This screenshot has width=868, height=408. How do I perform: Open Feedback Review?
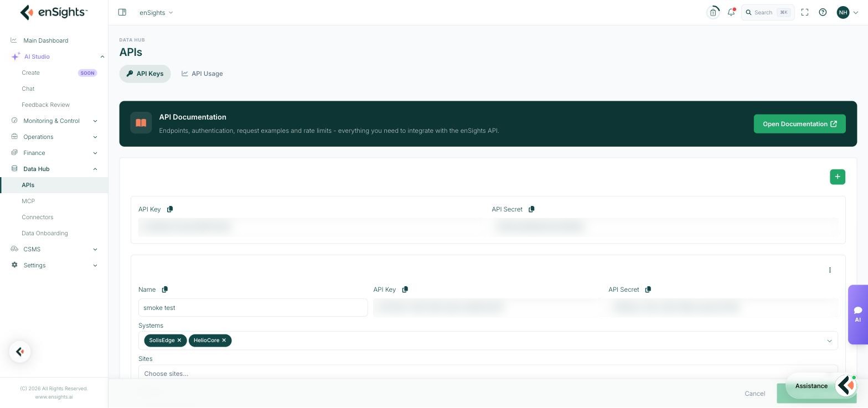pyautogui.click(x=45, y=105)
